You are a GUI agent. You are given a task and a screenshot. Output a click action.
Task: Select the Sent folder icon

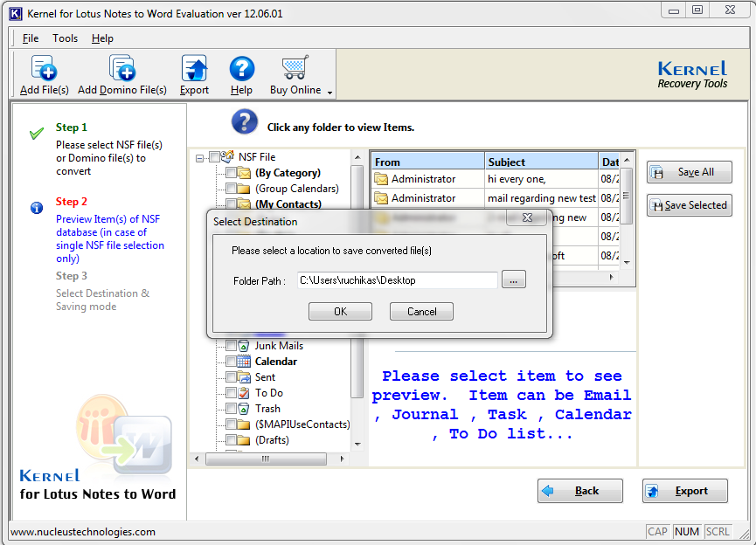coord(244,377)
